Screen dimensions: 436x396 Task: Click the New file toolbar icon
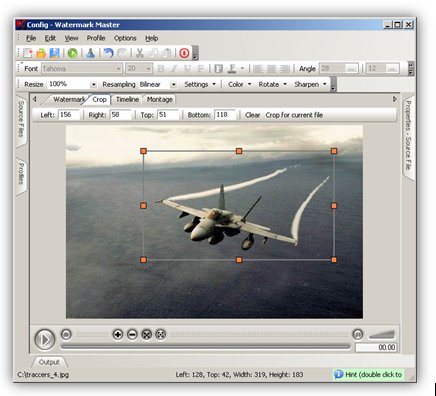(x=28, y=53)
